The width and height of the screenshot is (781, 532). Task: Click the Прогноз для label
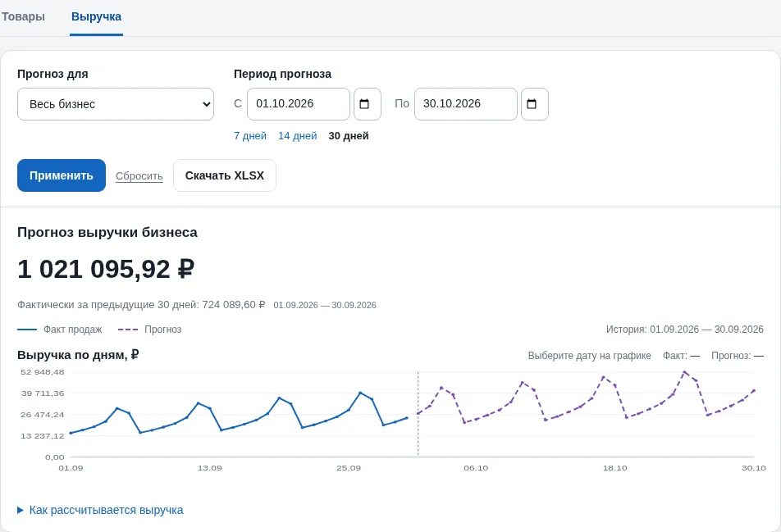(53, 74)
